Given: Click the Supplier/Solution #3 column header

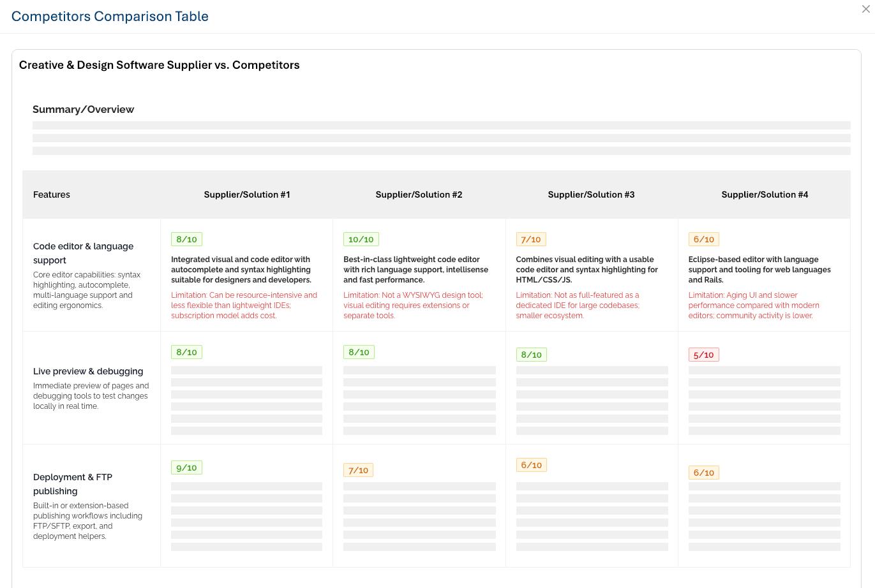Looking at the screenshot, I should pos(591,195).
